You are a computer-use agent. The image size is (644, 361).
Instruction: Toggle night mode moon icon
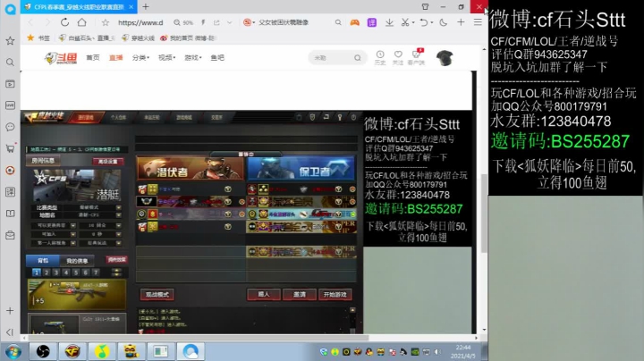tap(443, 22)
